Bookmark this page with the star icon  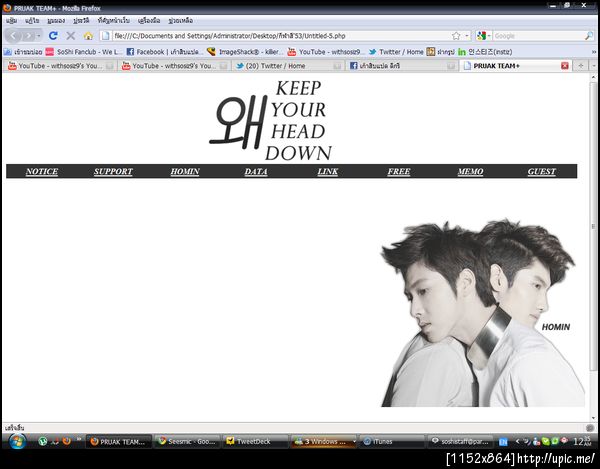(456, 36)
